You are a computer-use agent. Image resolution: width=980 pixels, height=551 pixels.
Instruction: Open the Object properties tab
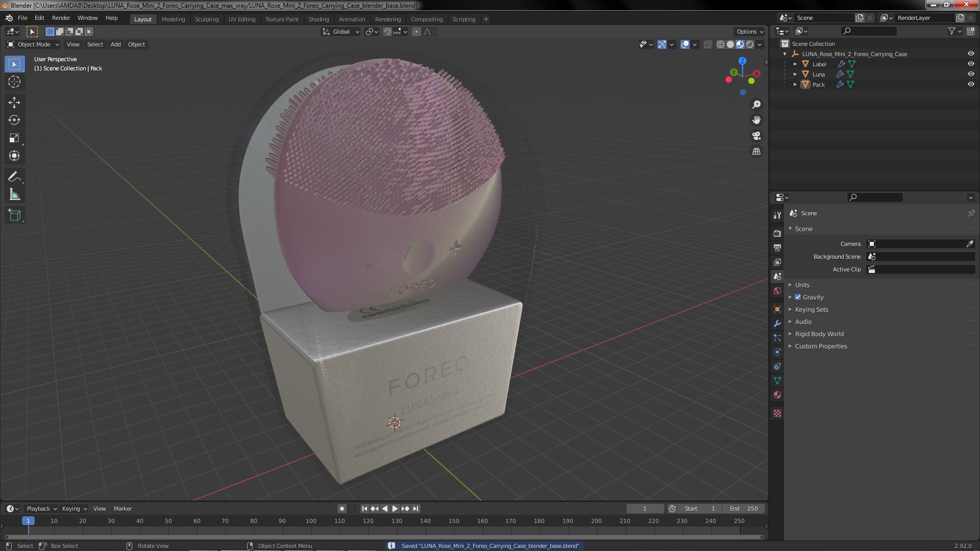pyautogui.click(x=777, y=309)
